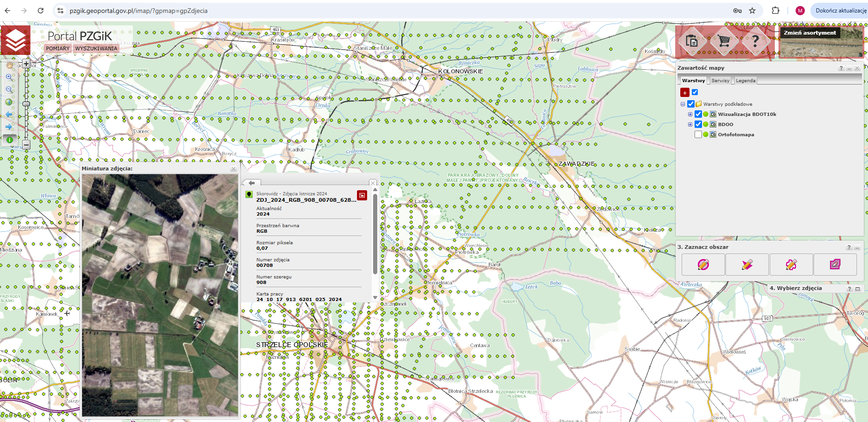The height and width of the screenshot is (422, 868).
Task: Open the Serwisy tab
Action: [720, 80]
